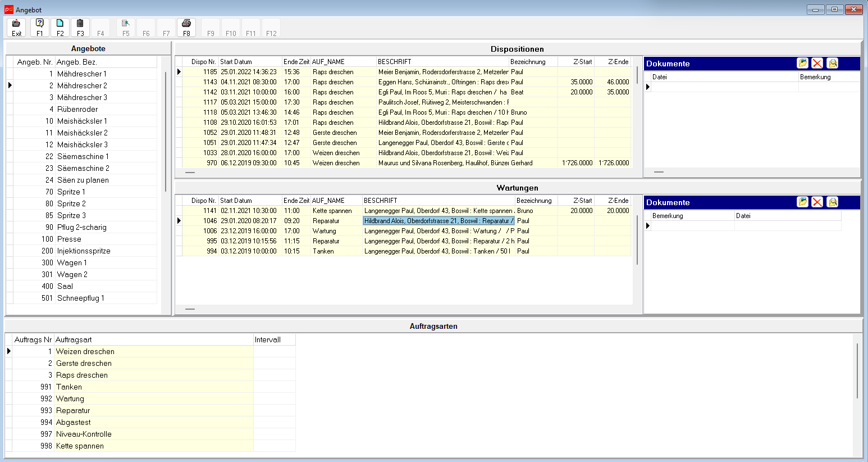Click empty Datei cell in Dispositionen Dokumente
The image size is (868, 462).
(x=725, y=87)
